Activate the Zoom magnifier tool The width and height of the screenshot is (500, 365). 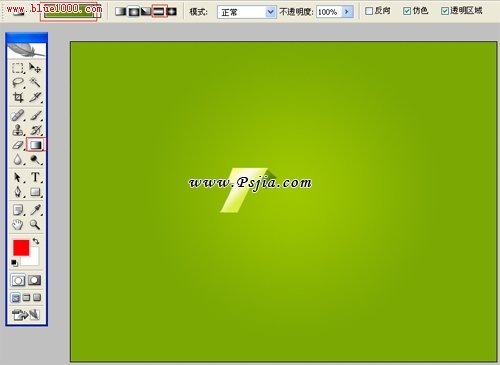(35, 225)
